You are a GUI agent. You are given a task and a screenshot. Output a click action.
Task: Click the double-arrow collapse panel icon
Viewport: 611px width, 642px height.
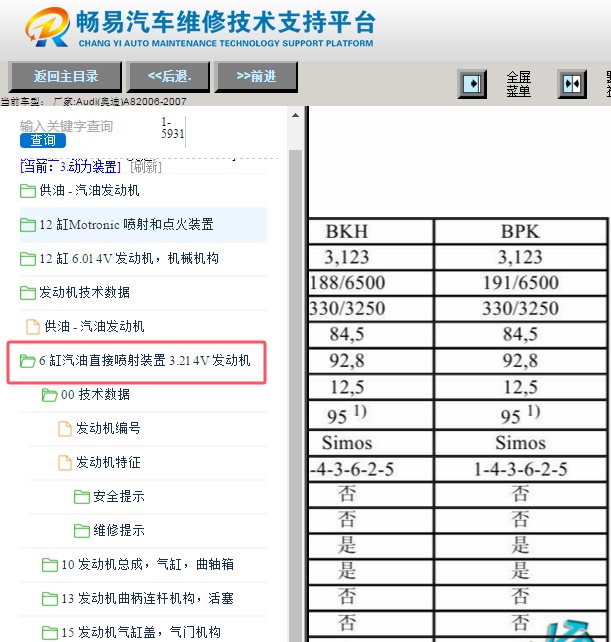(572, 84)
